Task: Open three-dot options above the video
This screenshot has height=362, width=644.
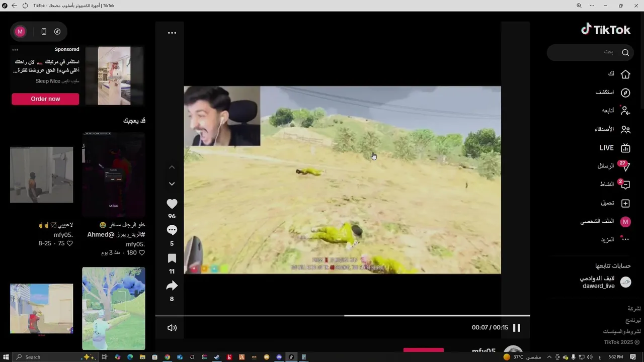Action: point(172,33)
